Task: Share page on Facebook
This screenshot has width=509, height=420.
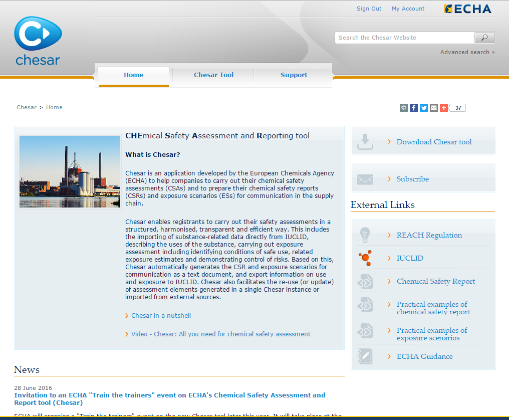Action: 414,108
